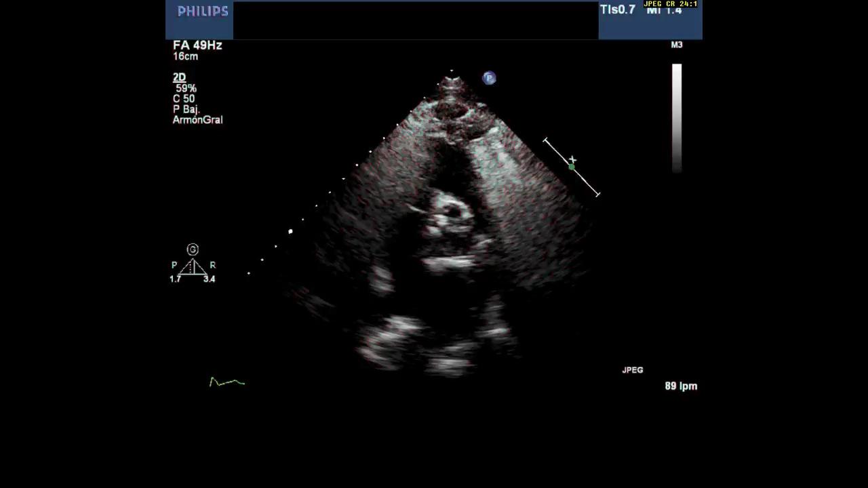Select the underlined 2D mode label

pyautogui.click(x=179, y=77)
